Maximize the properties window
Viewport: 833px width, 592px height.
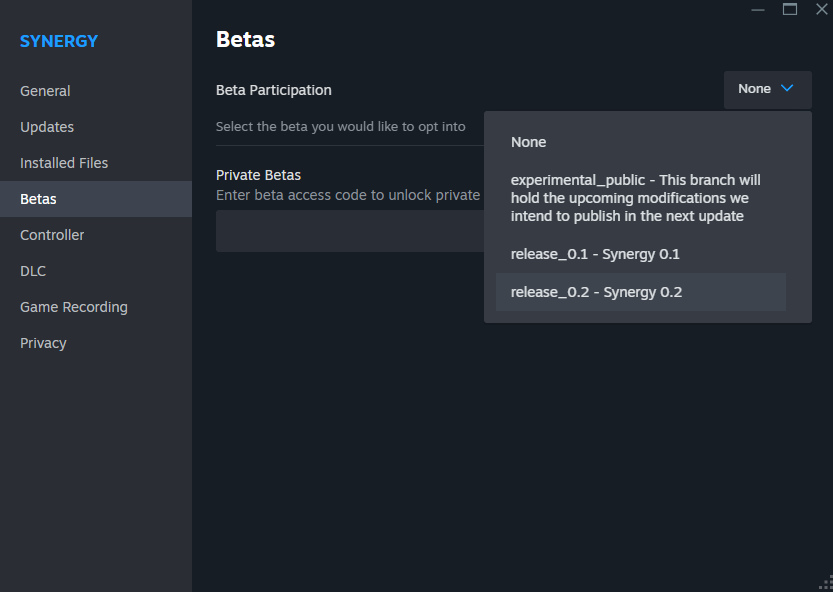coord(789,9)
